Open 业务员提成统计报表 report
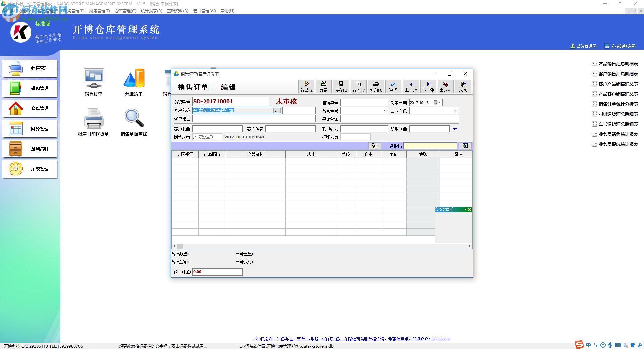The image size is (644, 349). coord(615,144)
